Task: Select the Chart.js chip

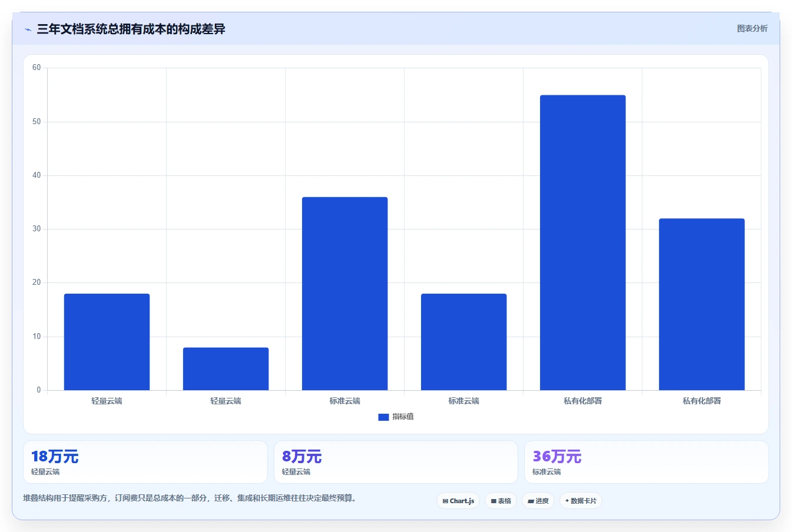Action: pyautogui.click(x=458, y=501)
